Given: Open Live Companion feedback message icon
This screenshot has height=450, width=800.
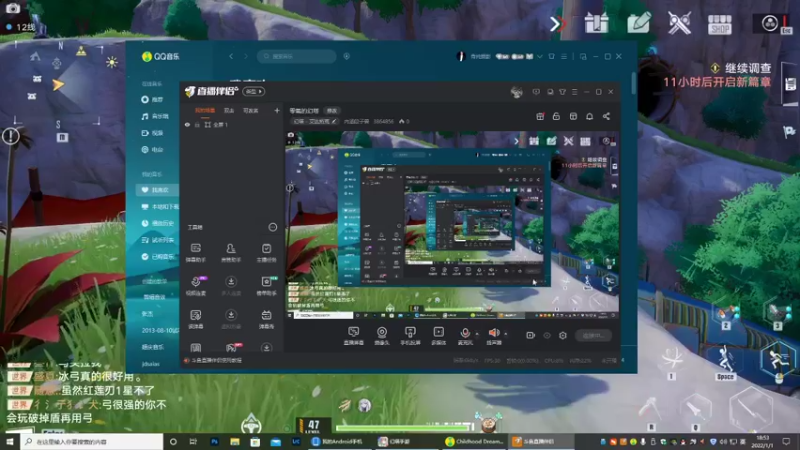Looking at the screenshot, I should click(536, 92).
